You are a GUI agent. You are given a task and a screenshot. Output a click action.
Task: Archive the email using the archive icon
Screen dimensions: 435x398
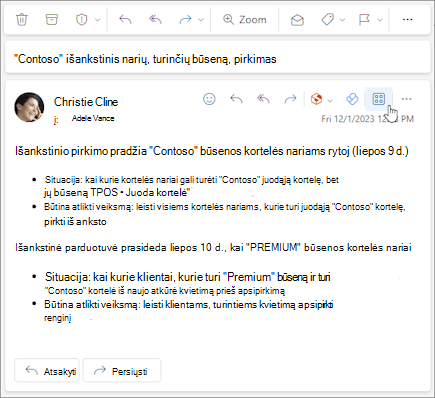[x=51, y=19]
